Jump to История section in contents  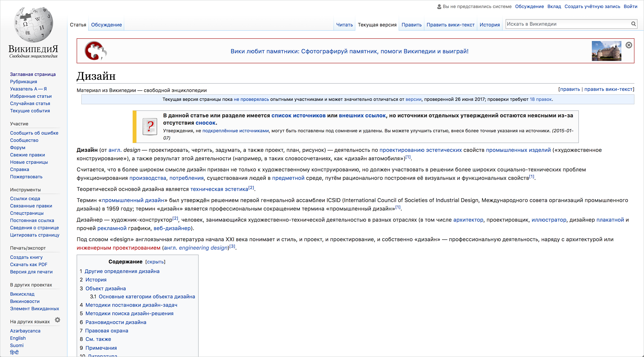pos(96,280)
